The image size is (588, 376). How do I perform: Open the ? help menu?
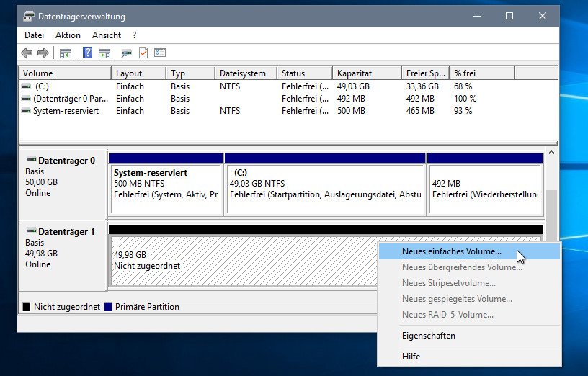[134, 35]
